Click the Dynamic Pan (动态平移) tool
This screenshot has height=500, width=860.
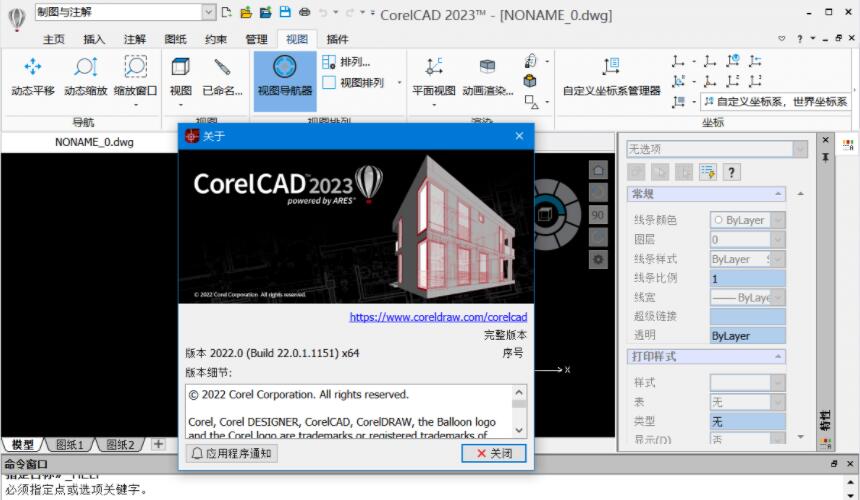pyautogui.click(x=33, y=76)
